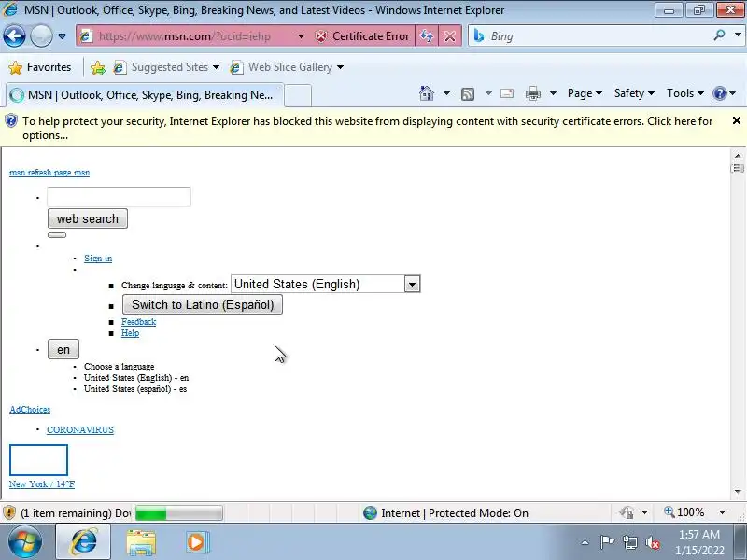Click Add to Favorites Bar icon
Viewport: 747px width, 560px height.
click(x=98, y=67)
